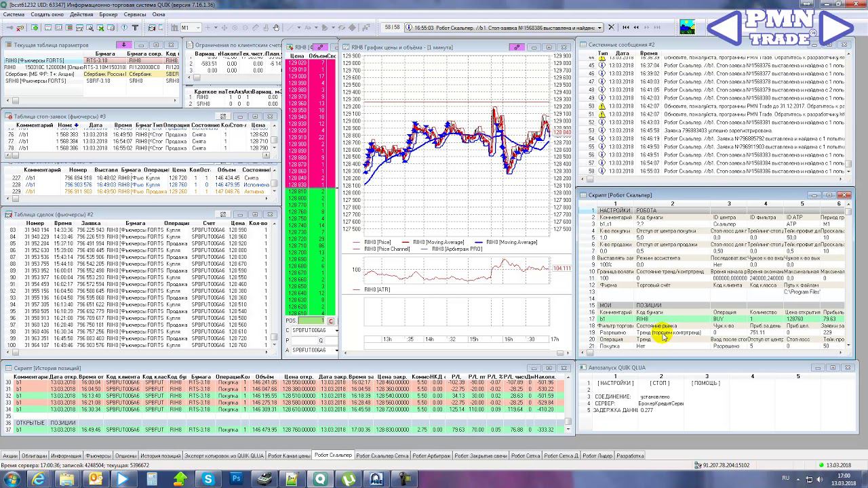
Task: Click the red C button in order book
Action: point(331,321)
